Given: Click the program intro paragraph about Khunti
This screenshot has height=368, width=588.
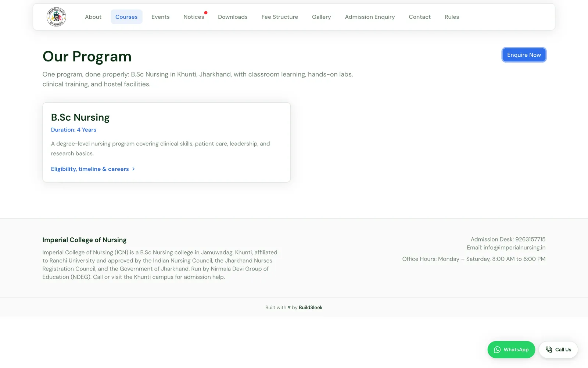Looking at the screenshot, I should 198,79.
